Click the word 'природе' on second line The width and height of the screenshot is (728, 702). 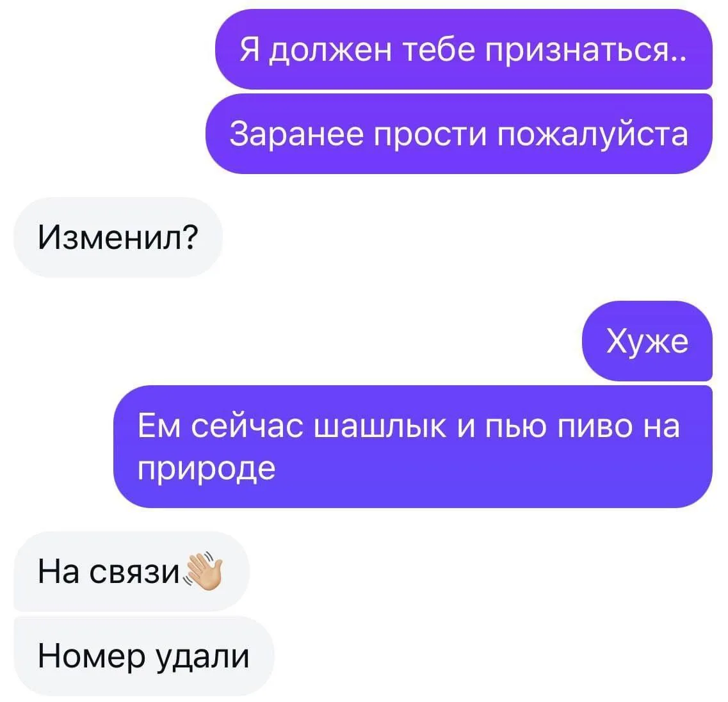(207, 469)
